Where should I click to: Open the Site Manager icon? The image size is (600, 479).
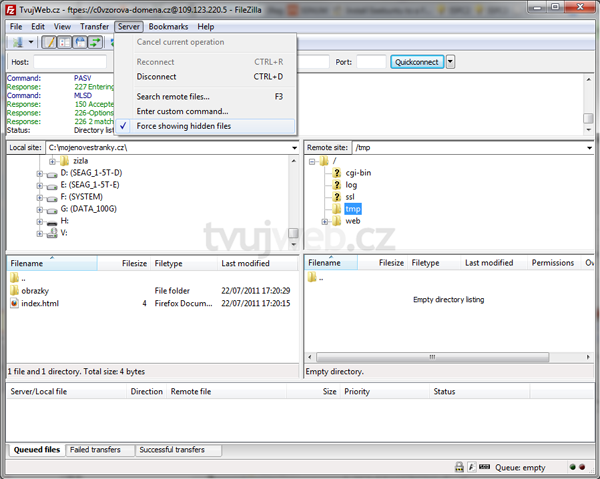pyautogui.click(x=18, y=42)
